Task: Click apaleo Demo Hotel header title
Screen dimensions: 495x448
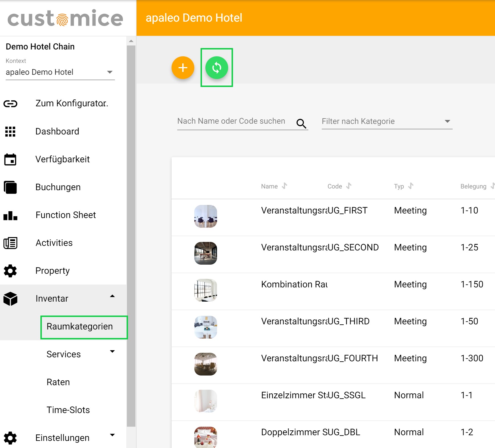Action: 194,18
